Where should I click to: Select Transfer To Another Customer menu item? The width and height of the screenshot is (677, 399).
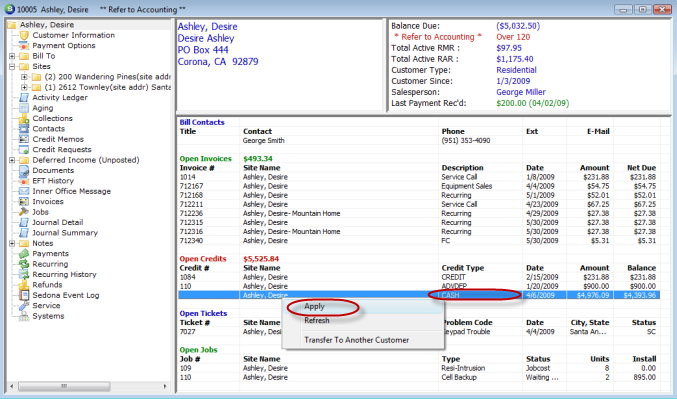click(x=363, y=340)
